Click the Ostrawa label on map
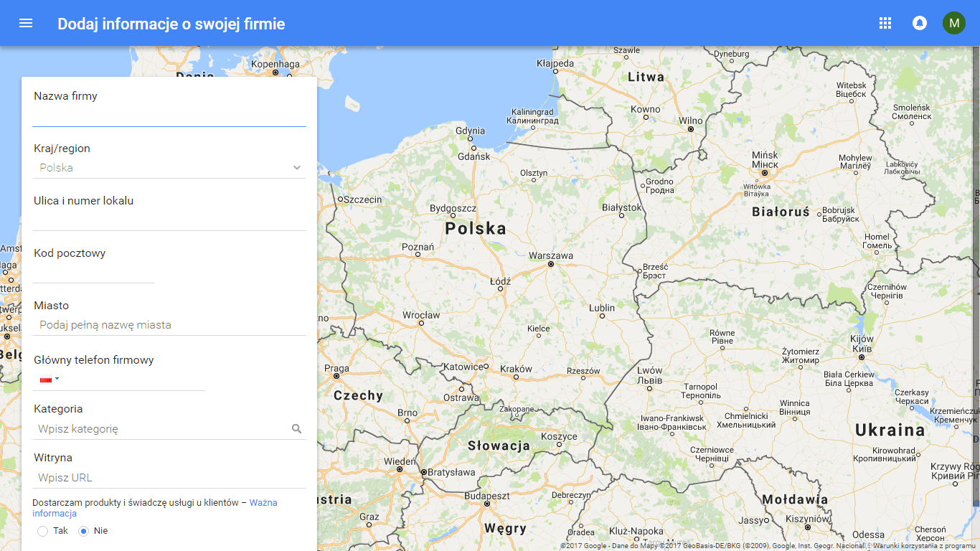 (461, 397)
